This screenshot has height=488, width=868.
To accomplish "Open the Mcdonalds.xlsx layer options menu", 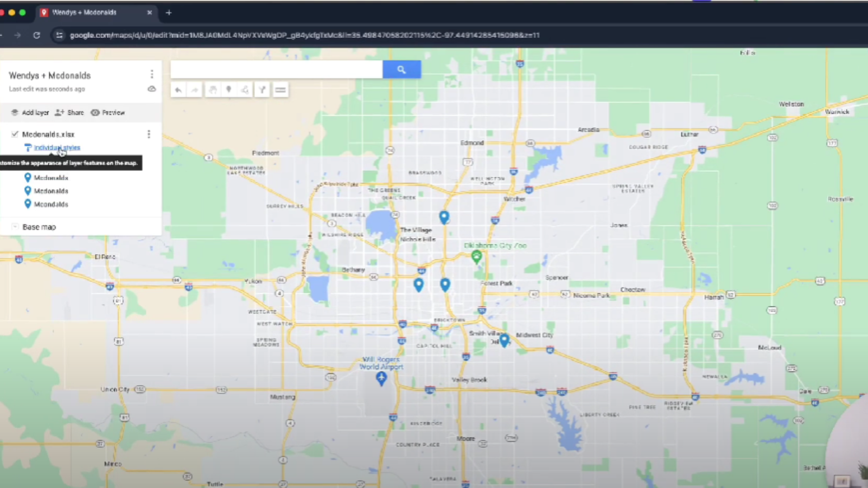I will (149, 134).
